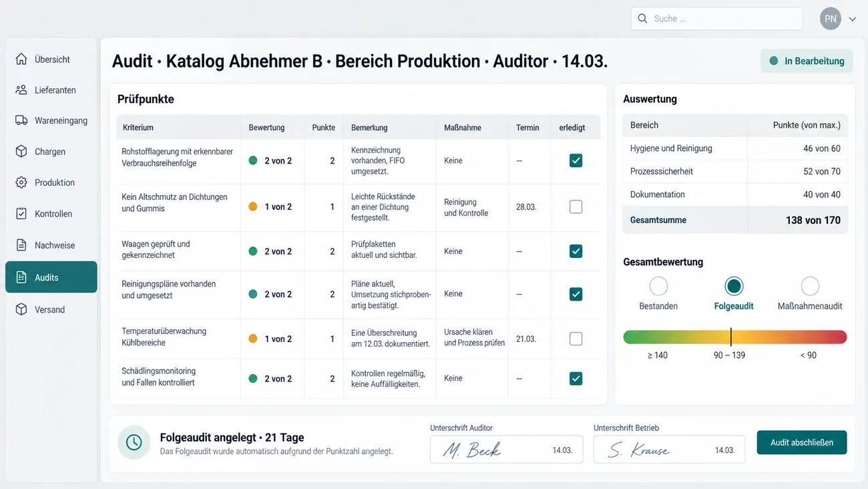Select the Folgeaudit radio option

pyautogui.click(x=734, y=286)
